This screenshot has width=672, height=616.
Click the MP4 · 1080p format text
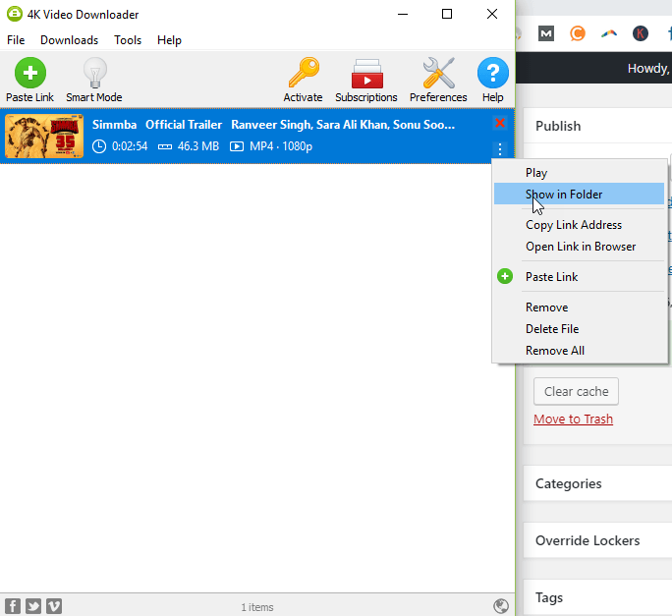[x=281, y=146]
